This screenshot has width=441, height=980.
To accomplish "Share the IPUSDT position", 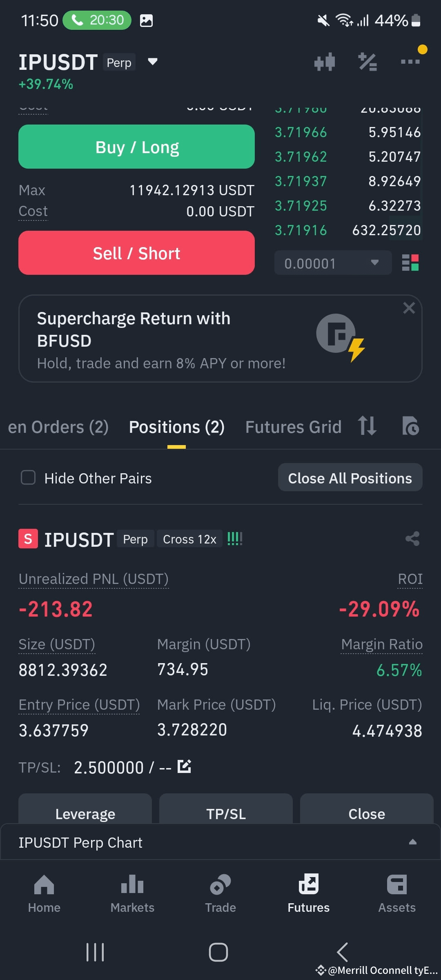I will coord(412,539).
